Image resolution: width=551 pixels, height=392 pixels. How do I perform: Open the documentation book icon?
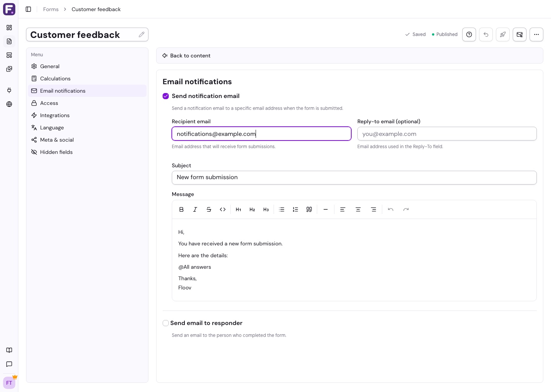[x=9, y=350]
